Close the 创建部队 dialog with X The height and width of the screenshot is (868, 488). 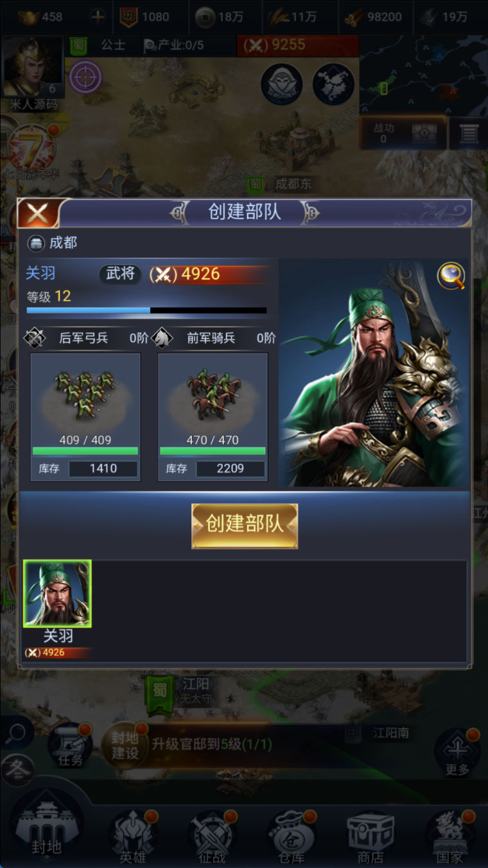[x=39, y=213]
